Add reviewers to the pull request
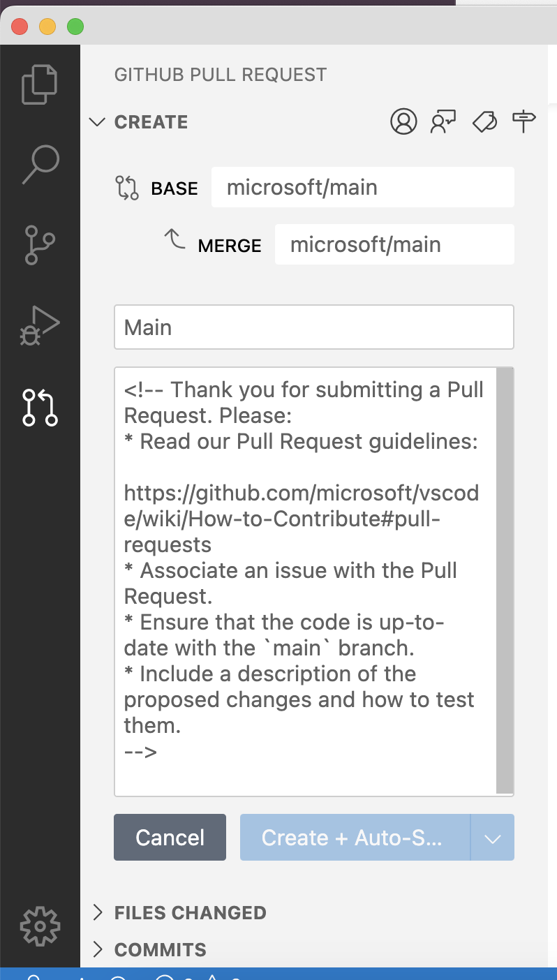Screen dimensions: 557x980 point(443,121)
